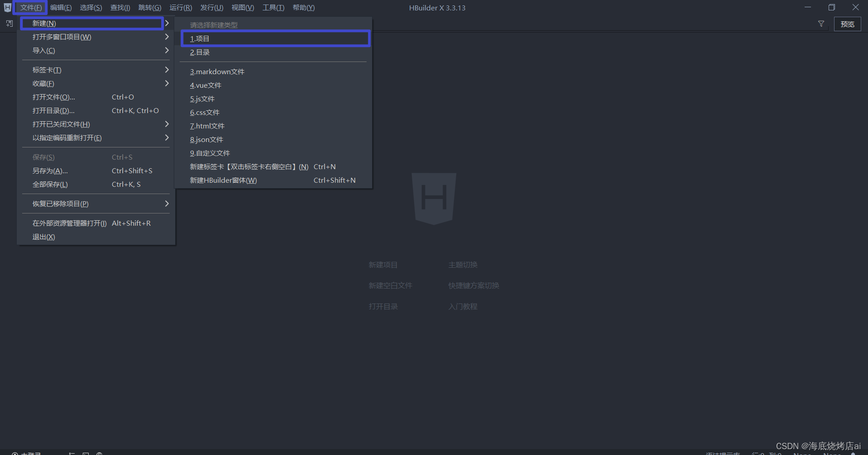Open the 视图(V) menu
868x455 pixels.
pos(243,8)
